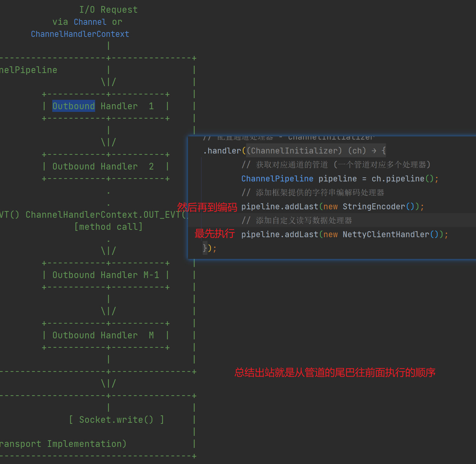
Task: Click the blue "ChannelPipeline" type in the code
Action: [x=277, y=179]
